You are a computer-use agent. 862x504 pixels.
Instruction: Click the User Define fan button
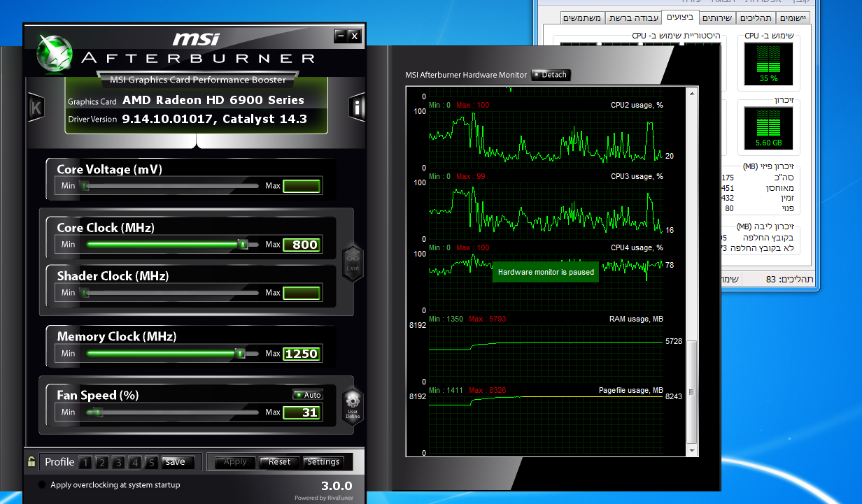coord(353,408)
